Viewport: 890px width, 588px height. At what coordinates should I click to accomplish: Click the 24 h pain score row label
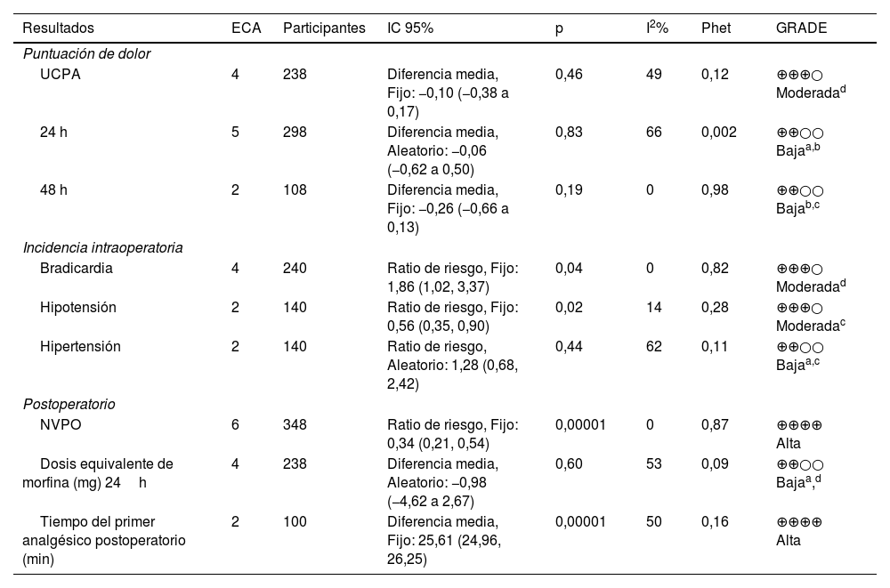(x=54, y=133)
